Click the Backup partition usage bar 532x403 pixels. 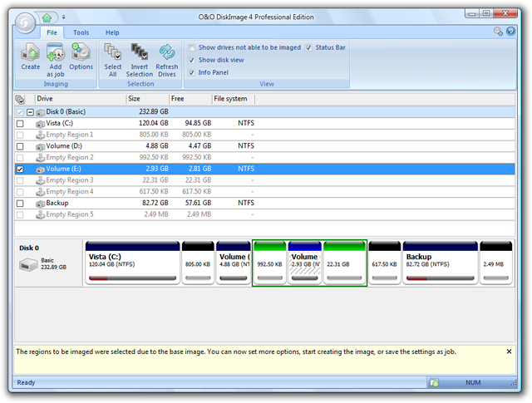[x=441, y=278]
